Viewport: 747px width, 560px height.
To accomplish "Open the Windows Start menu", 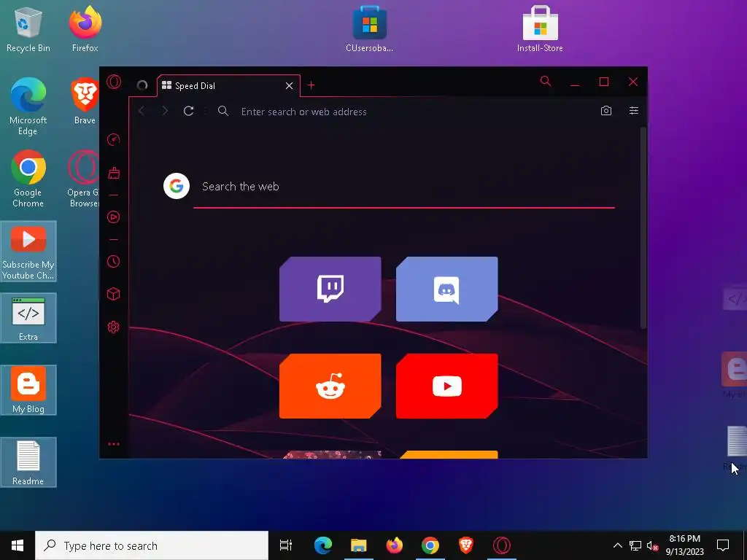I will pos(18,545).
